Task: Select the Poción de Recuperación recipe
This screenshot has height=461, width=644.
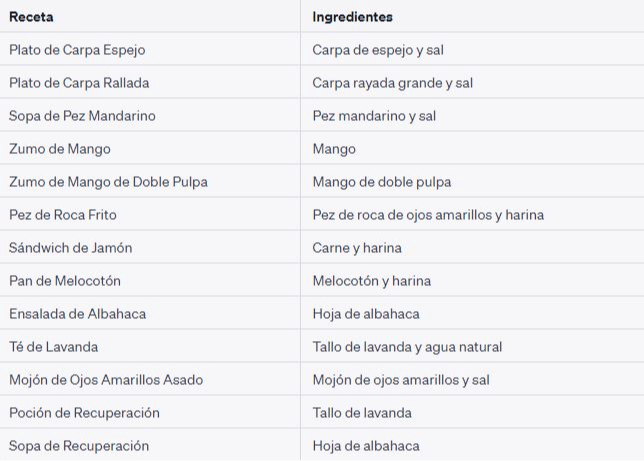Action: tap(84, 413)
